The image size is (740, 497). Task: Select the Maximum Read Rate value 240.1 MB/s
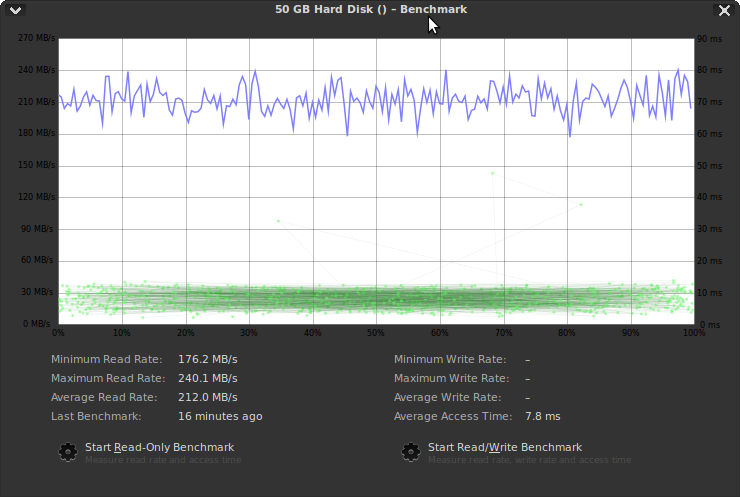[x=208, y=378]
